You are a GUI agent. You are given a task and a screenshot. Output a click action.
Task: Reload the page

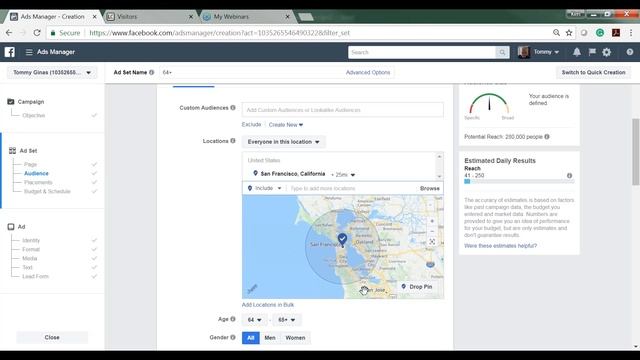37,33
